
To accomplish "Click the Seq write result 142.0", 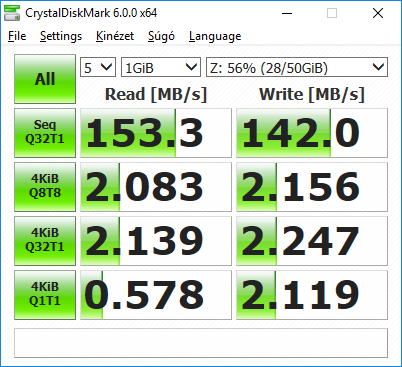I will tap(312, 133).
